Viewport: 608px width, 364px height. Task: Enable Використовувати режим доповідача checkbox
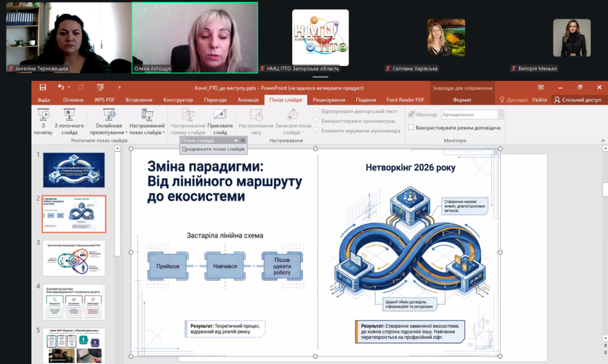click(411, 128)
